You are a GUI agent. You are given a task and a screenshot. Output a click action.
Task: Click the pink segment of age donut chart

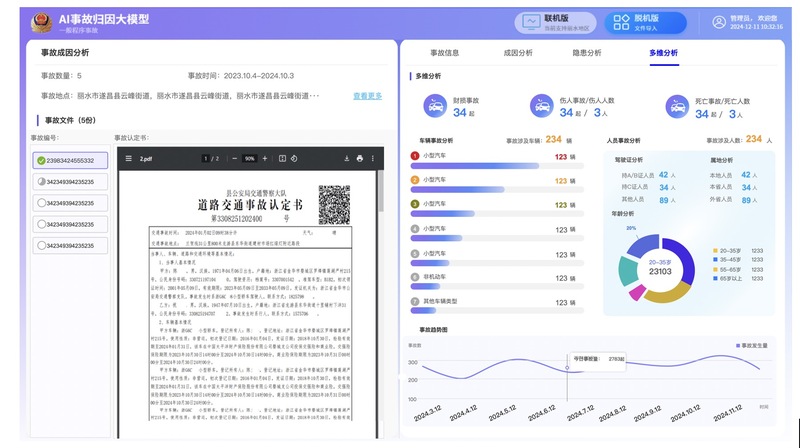[x=637, y=292]
